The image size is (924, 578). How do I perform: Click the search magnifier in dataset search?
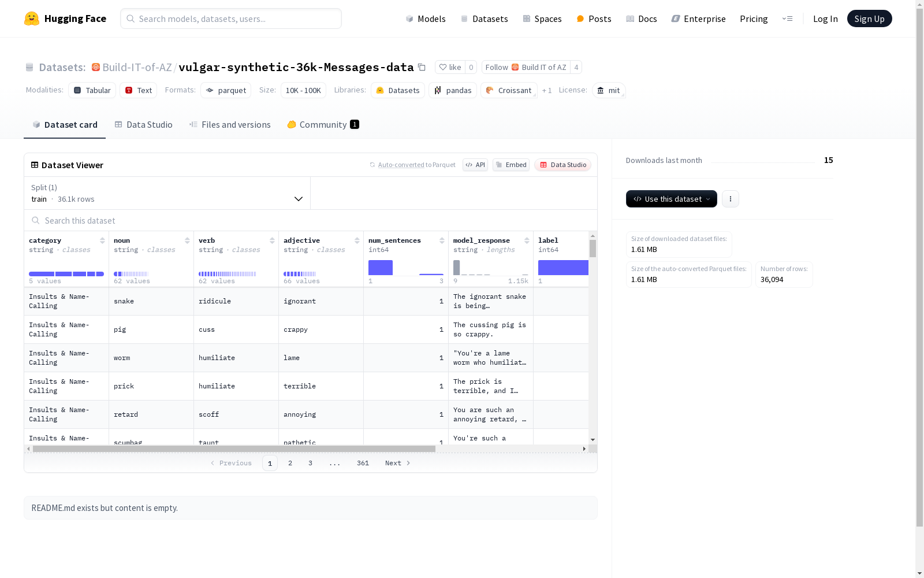coord(36,221)
